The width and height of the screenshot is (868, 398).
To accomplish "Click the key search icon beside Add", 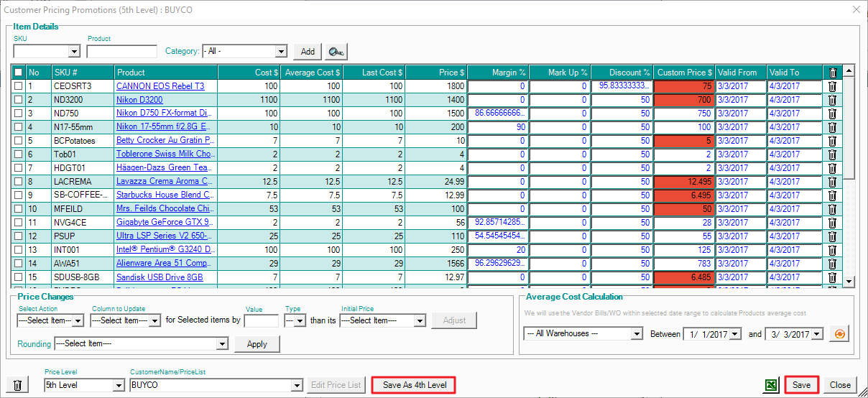I will click(335, 52).
